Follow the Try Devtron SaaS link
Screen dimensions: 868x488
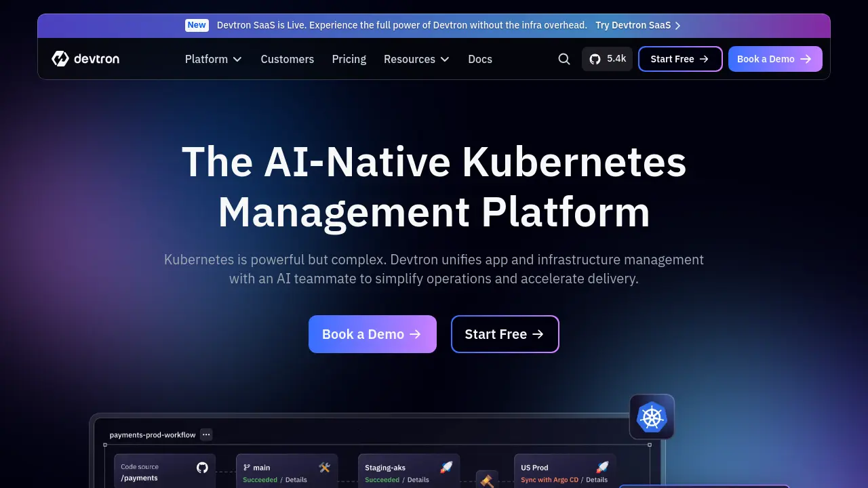pos(638,25)
